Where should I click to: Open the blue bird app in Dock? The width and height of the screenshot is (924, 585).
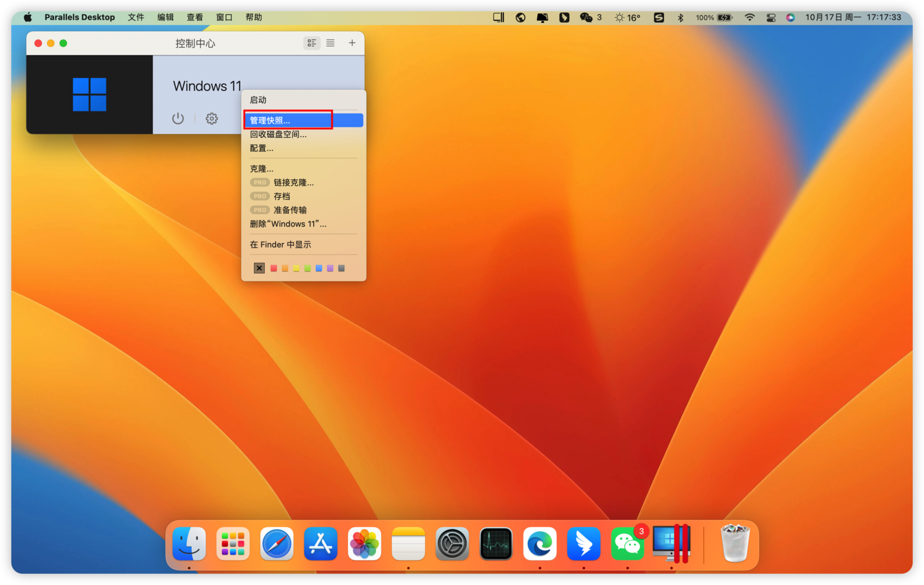point(583,544)
